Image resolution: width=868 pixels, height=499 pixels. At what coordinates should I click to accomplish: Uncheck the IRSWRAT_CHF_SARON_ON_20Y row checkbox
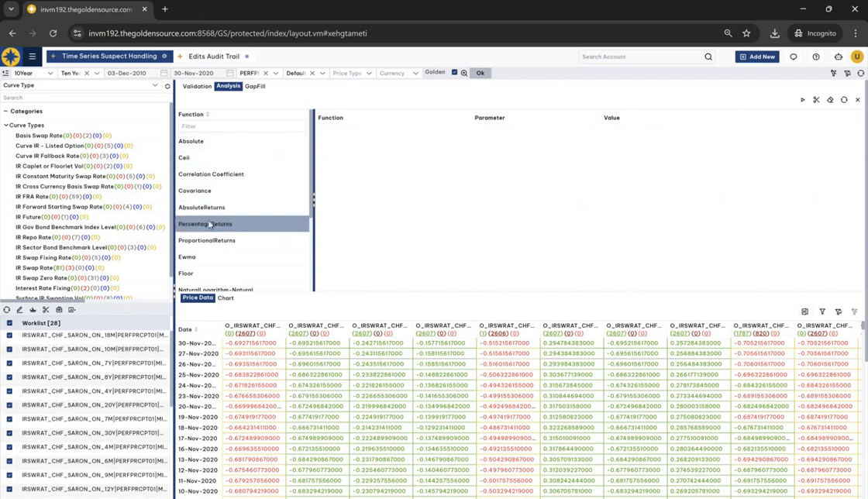(x=9, y=405)
